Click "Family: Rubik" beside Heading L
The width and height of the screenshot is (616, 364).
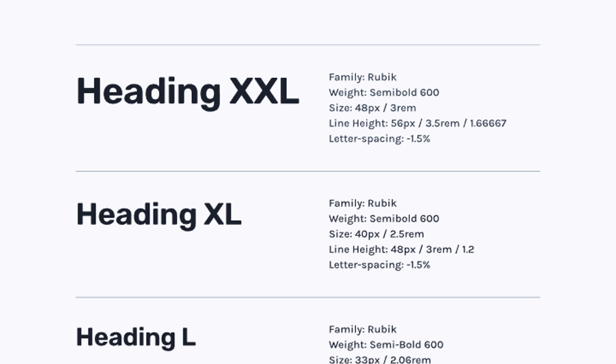[x=363, y=329]
